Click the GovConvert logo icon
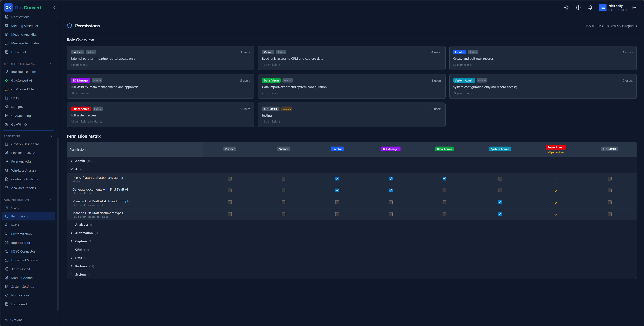Image resolution: width=644 pixels, height=326 pixels. (9, 8)
